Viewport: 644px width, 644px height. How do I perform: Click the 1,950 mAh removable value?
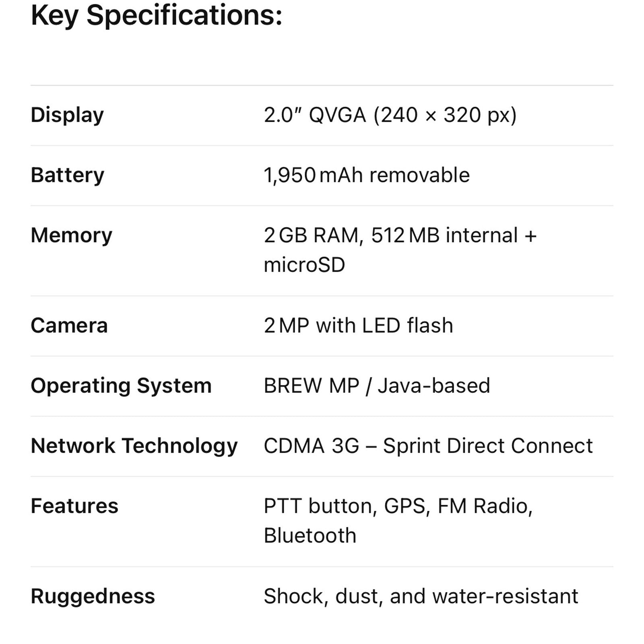pyautogui.click(x=366, y=175)
